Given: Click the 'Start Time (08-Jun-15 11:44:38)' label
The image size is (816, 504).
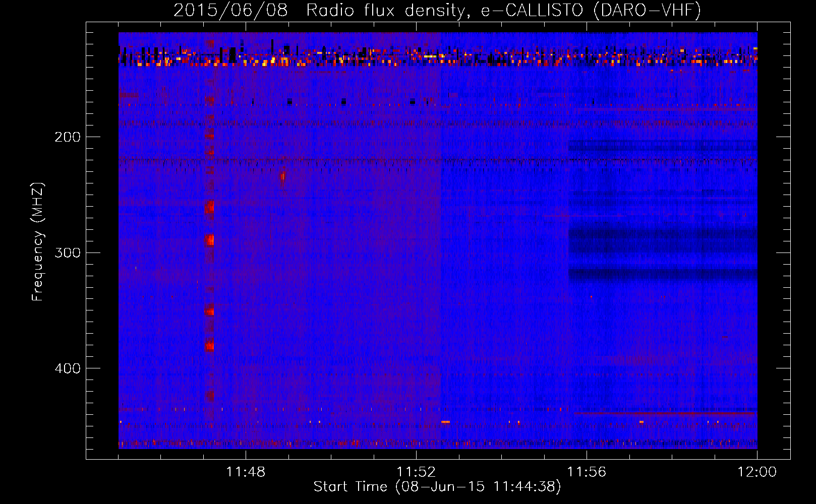Looking at the screenshot, I should 437,487.
